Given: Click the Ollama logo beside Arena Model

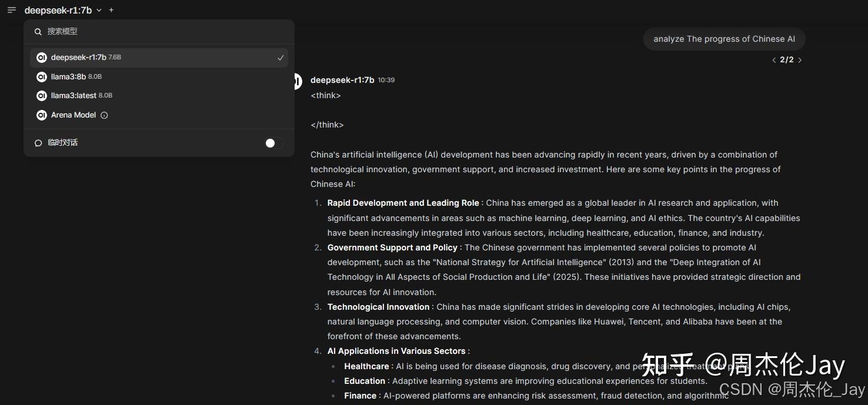Looking at the screenshot, I should tap(41, 115).
